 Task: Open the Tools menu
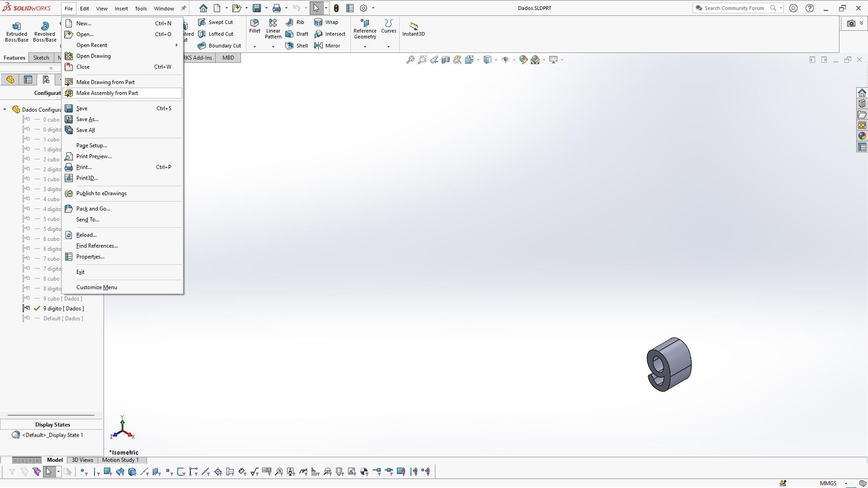pos(141,8)
